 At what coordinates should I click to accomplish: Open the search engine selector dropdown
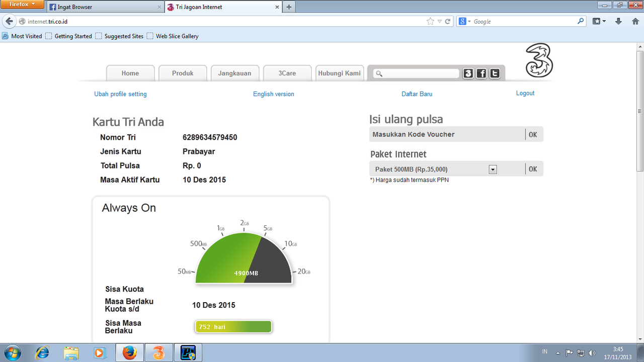tap(468, 21)
